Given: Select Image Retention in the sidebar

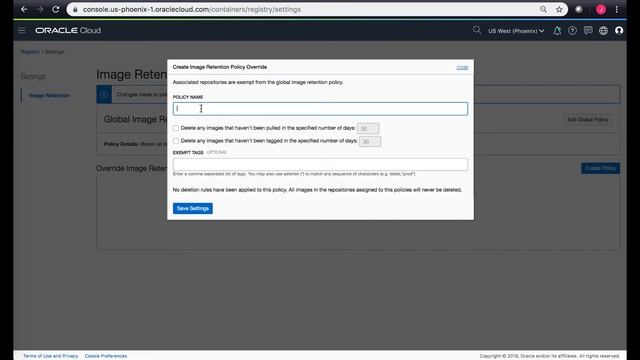Looking at the screenshot, I should click(x=49, y=96).
